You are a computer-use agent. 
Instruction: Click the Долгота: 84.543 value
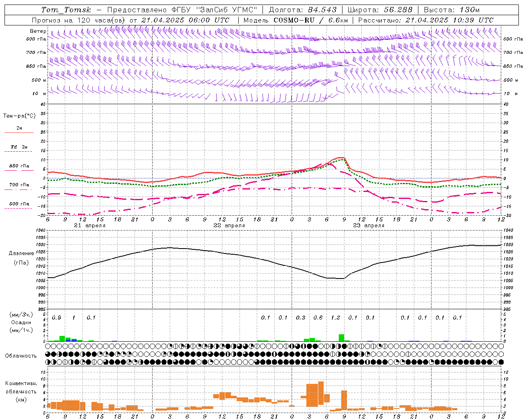(303, 10)
